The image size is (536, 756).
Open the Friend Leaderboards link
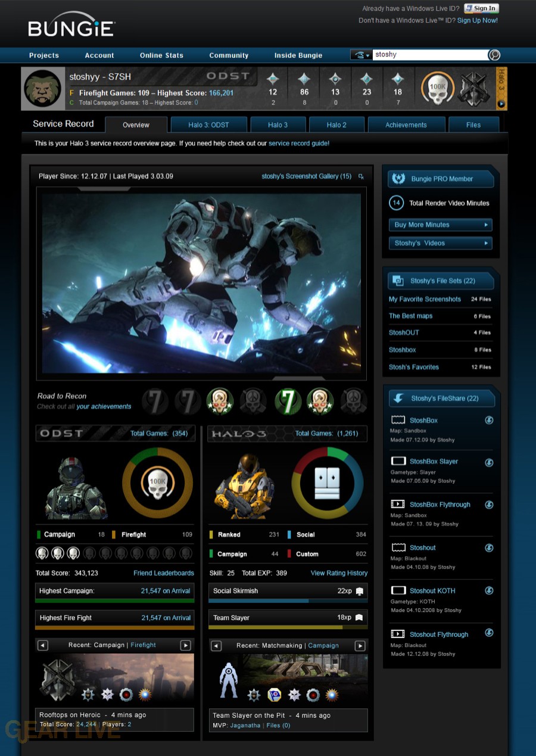click(164, 573)
